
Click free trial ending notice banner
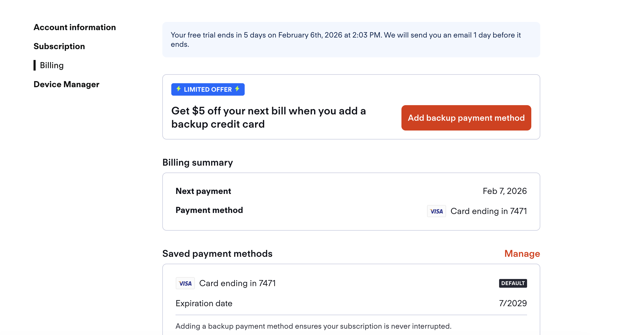click(x=351, y=40)
